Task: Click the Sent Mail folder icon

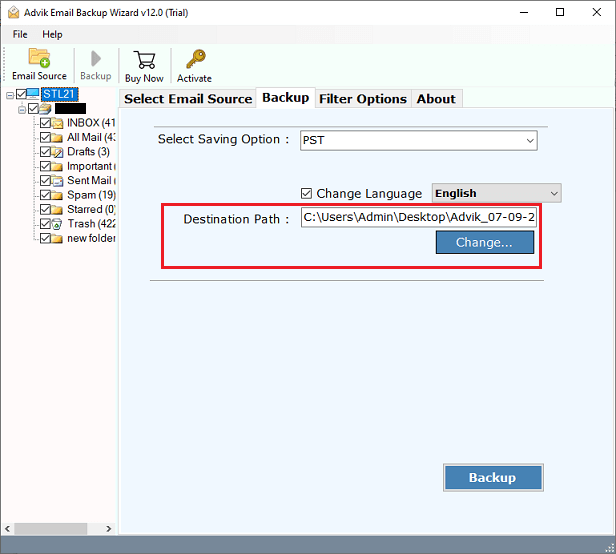Action: tap(57, 181)
